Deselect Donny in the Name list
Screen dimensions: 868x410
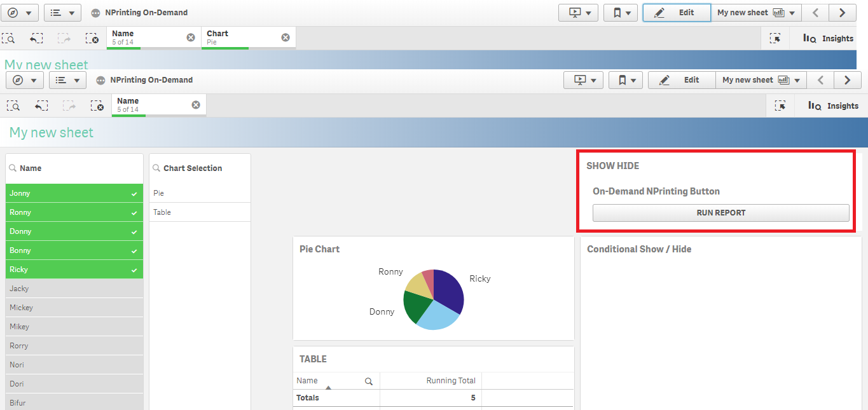coord(74,231)
